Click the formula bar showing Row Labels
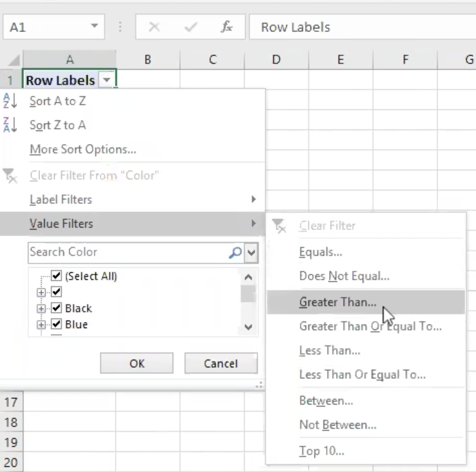 (363, 27)
